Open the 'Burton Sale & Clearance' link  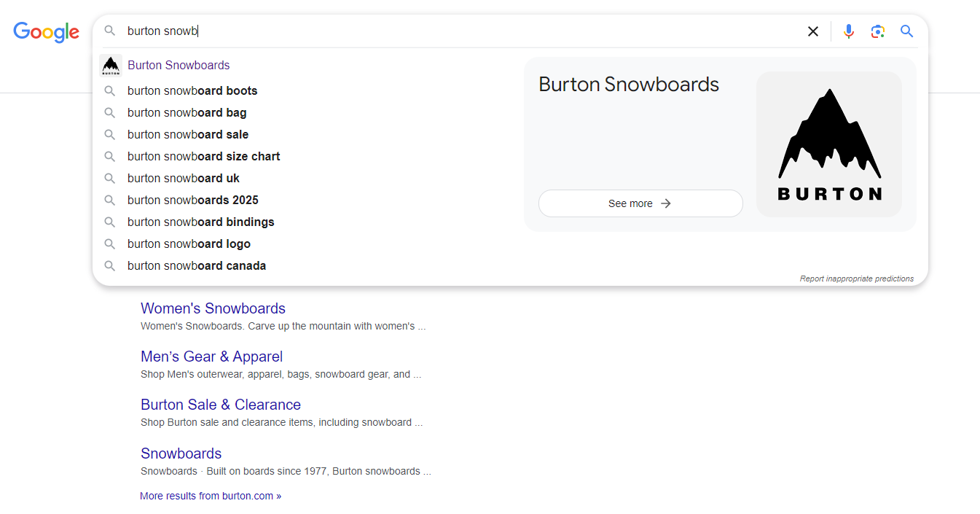221,405
